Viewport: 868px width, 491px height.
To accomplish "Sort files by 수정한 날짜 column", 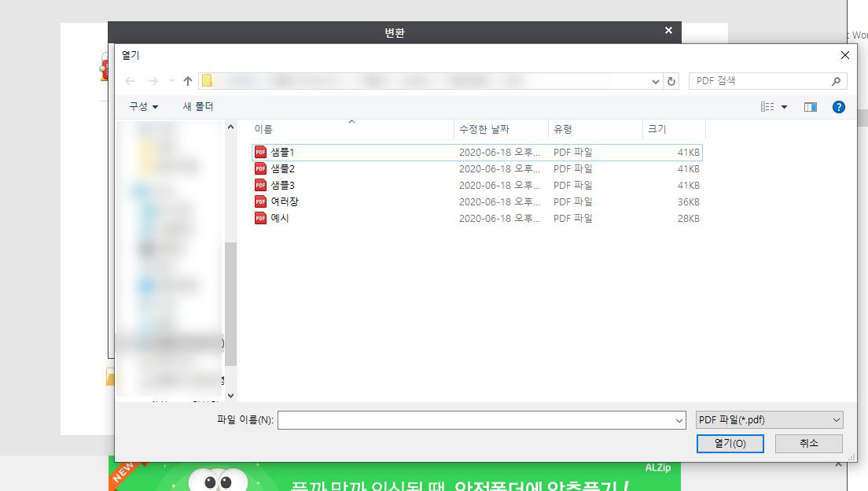I will pos(501,129).
